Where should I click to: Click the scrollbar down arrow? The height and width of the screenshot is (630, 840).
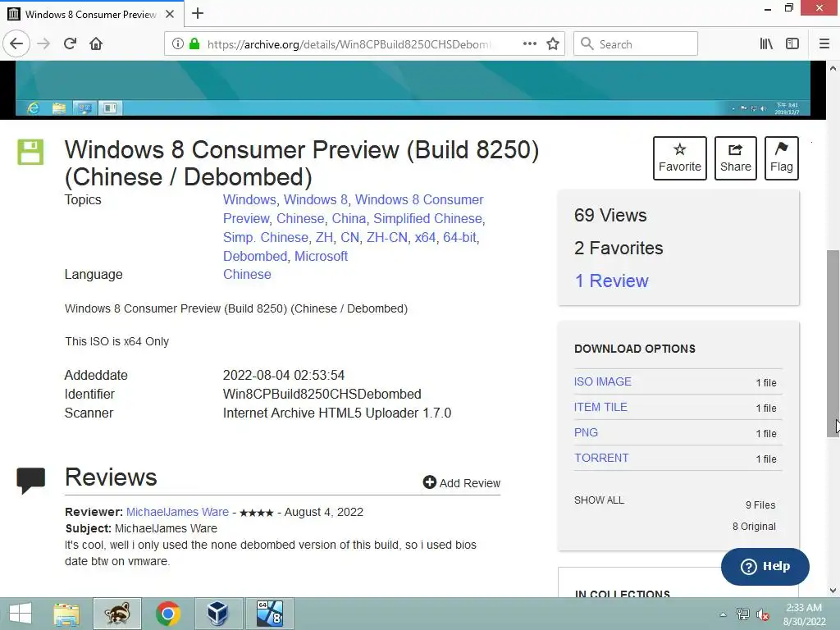tap(833, 590)
